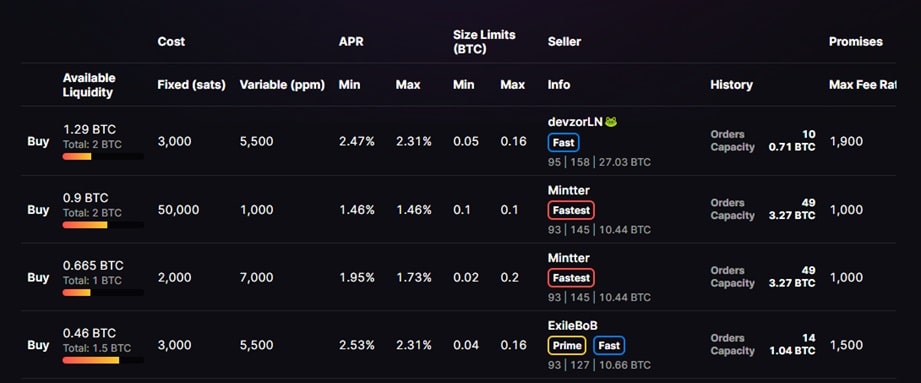The image size is (921, 383).
Task: Click the frog emoji next to devzorLN
Action: tap(611, 122)
